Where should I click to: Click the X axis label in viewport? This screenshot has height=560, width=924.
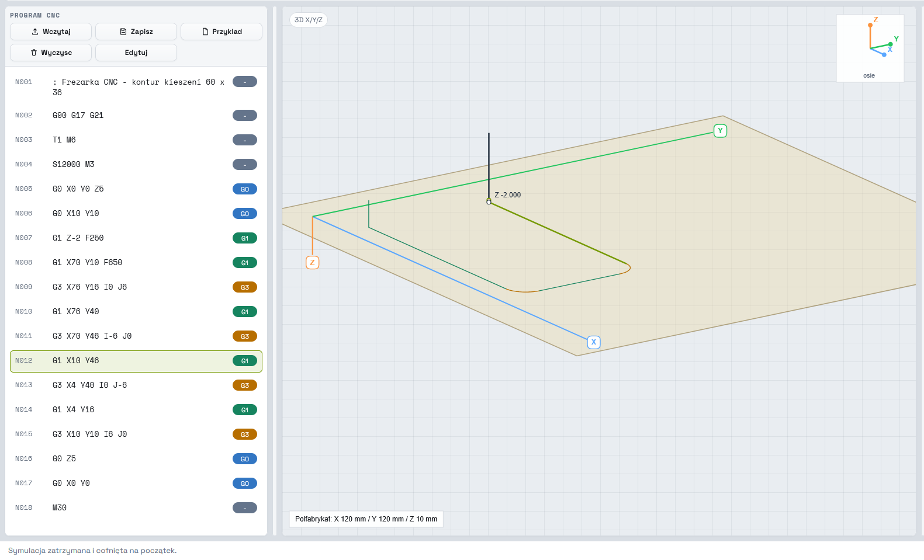(x=594, y=342)
